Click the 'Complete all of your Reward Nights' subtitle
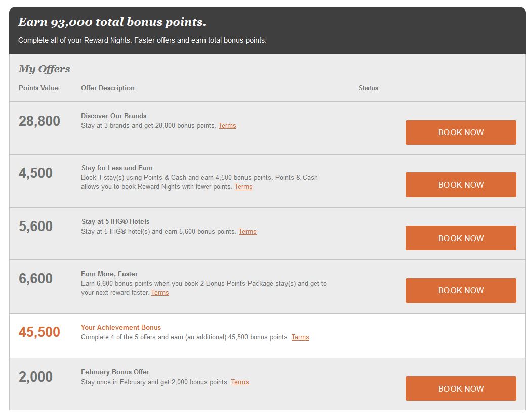This screenshot has height=416, width=532. (142, 40)
